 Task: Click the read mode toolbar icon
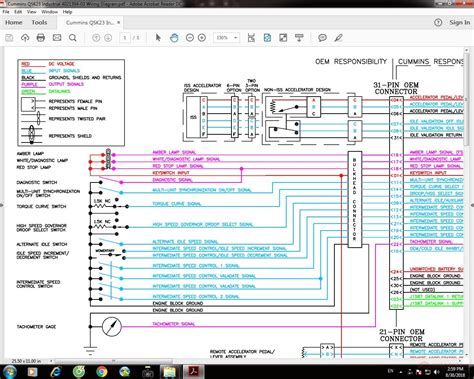click(299, 38)
